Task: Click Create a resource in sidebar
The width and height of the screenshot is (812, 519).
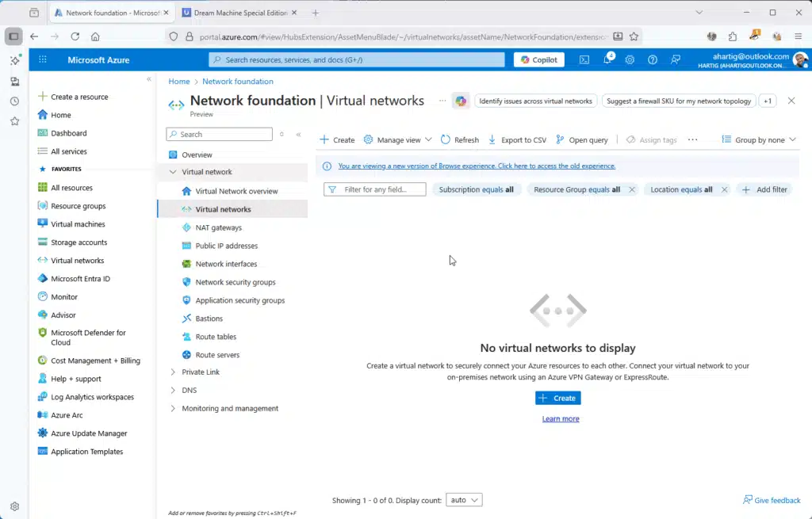Action: (73, 97)
